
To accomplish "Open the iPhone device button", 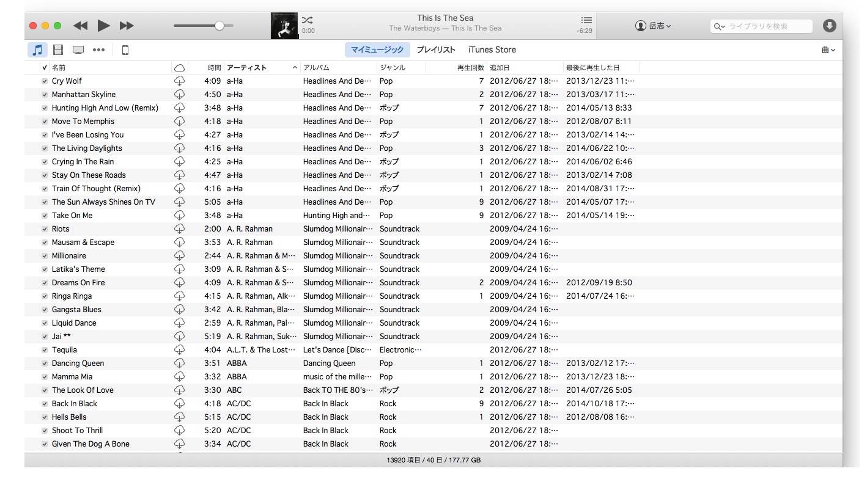I will click(x=125, y=50).
